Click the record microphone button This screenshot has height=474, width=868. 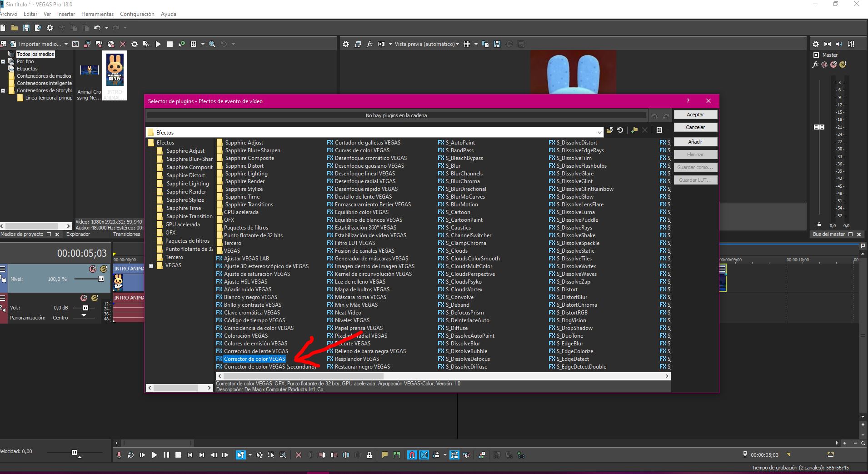119,455
